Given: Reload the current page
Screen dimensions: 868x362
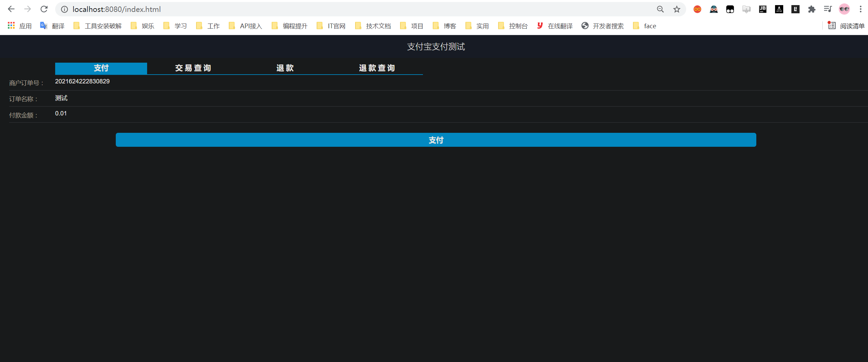Looking at the screenshot, I should [44, 9].
